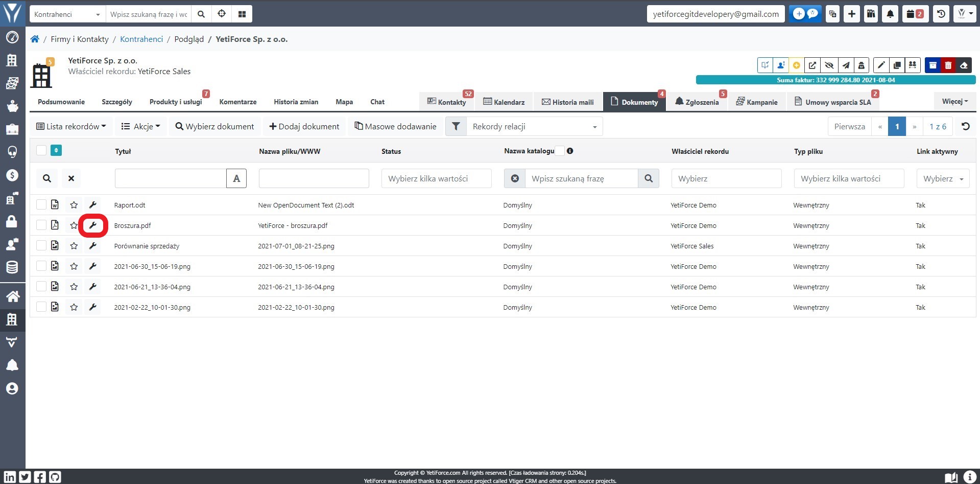
Task: Open the grid menu icon next to search
Action: 242,14
